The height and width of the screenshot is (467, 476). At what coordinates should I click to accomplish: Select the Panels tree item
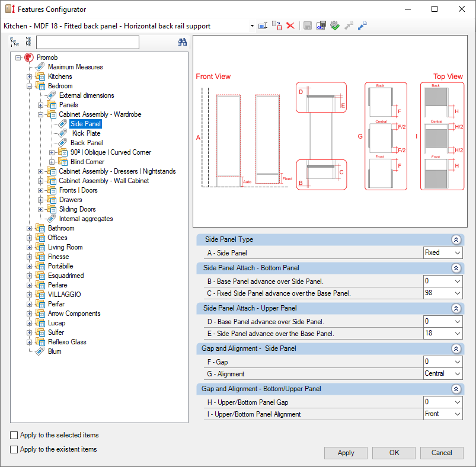[x=69, y=105]
